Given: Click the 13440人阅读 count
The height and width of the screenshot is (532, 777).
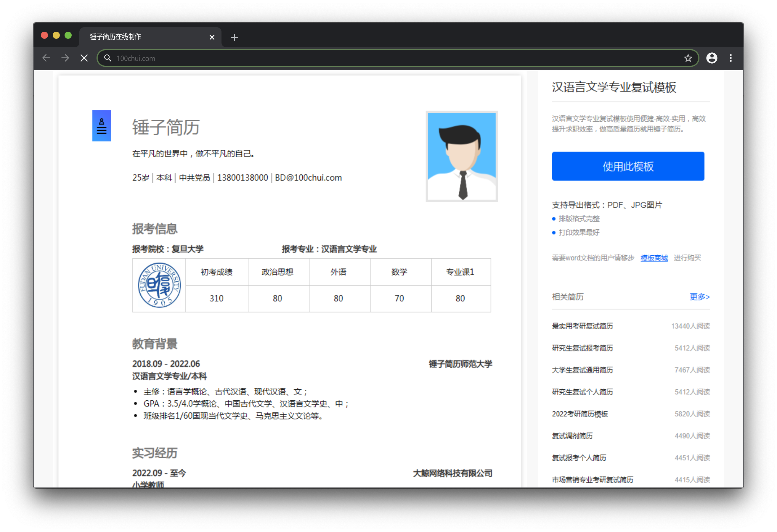Looking at the screenshot, I should pos(691,326).
